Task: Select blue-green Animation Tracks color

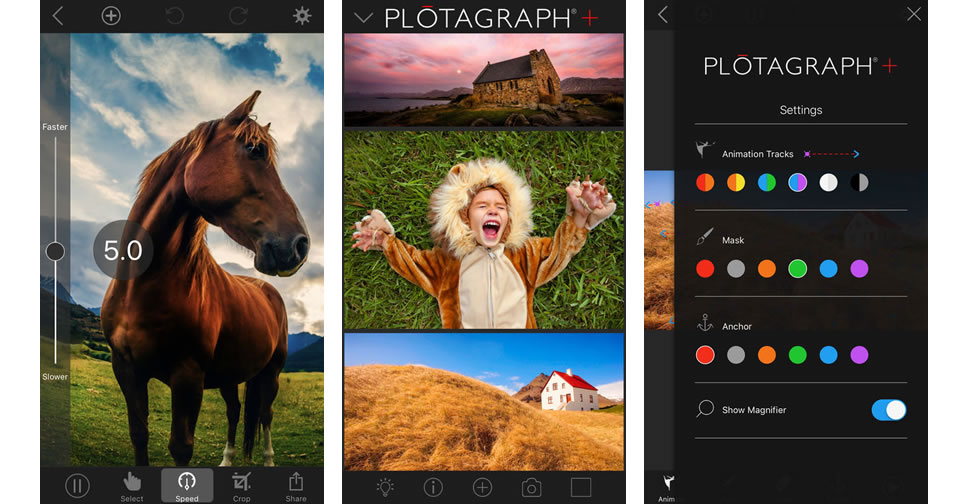Action: 767,182
